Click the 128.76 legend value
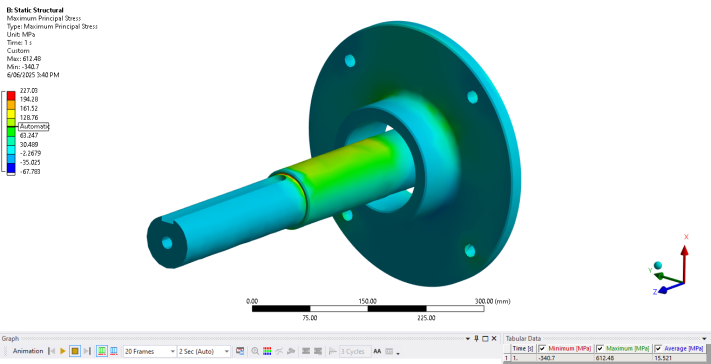711x364 pixels. point(29,117)
